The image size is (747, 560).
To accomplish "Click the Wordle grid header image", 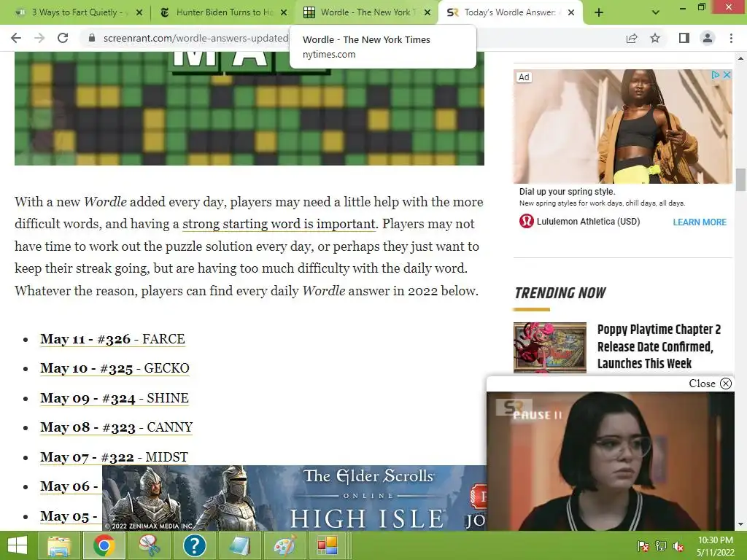I will 249,109.
